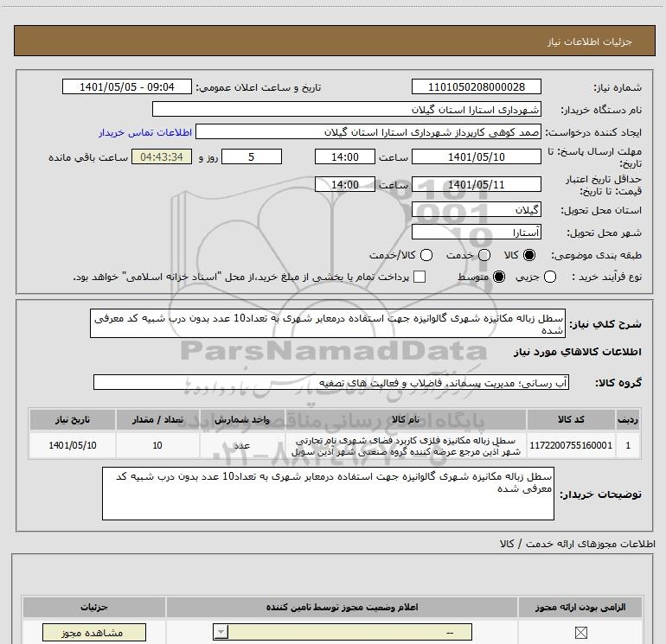Click product code cell 1172200755160001
This screenshot has width=666, height=644.
[571, 445]
